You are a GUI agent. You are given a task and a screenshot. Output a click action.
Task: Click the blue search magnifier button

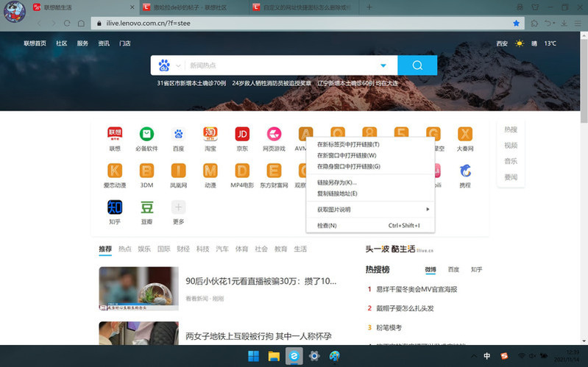click(x=417, y=65)
